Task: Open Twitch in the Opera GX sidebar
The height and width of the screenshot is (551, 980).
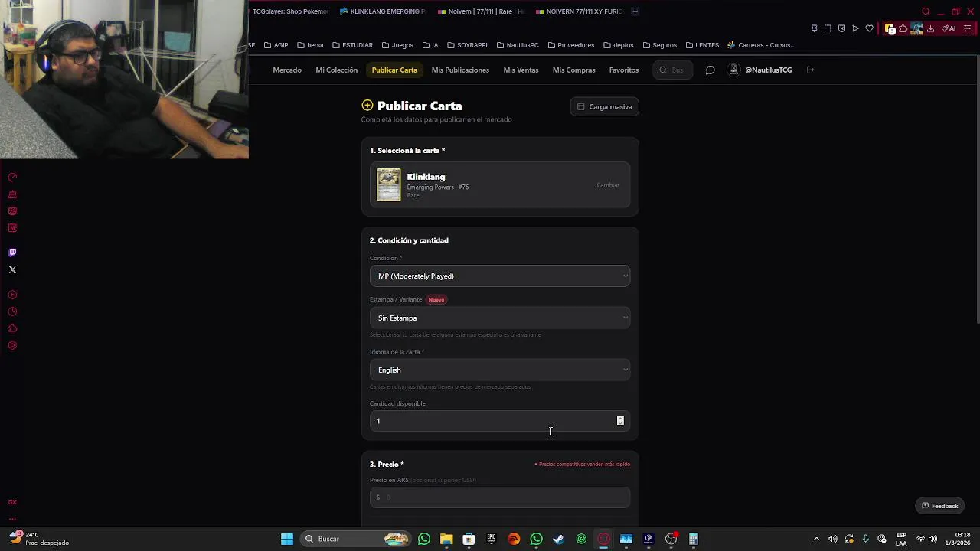Action: coord(12,253)
